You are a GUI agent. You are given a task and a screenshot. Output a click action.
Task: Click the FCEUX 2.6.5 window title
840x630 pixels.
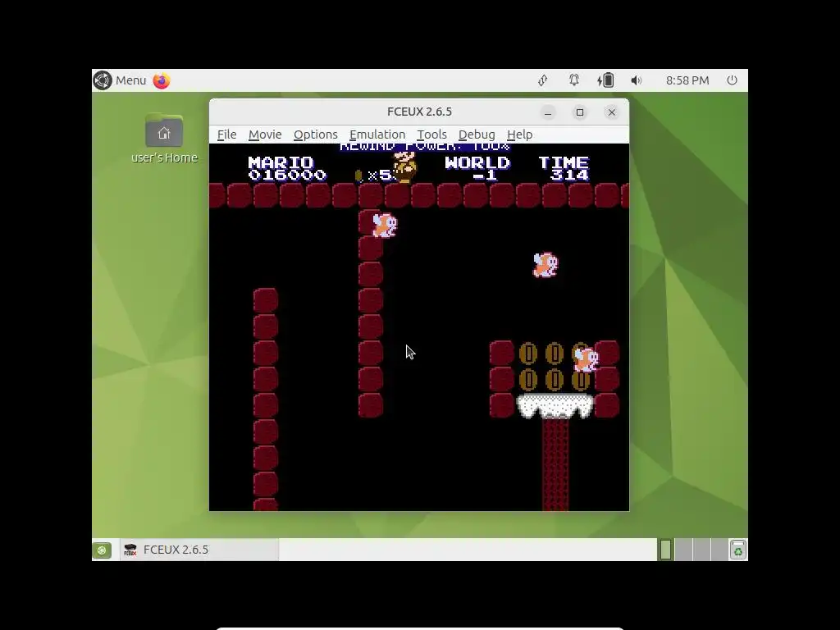(x=419, y=112)
